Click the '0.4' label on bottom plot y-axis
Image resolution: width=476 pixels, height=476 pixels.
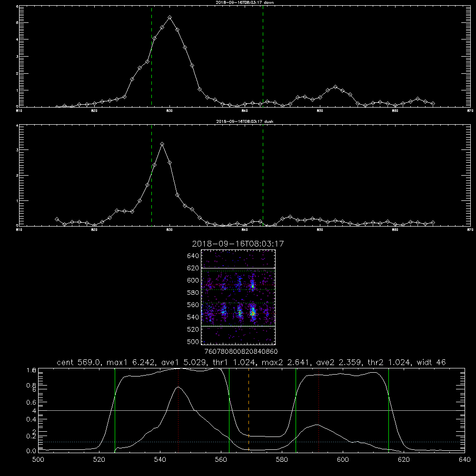(31, 419)
